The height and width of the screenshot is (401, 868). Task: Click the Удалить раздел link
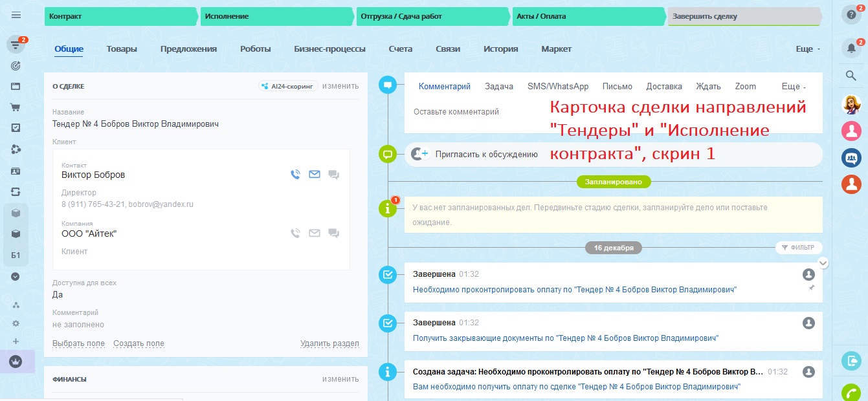(x=329, y=343)
